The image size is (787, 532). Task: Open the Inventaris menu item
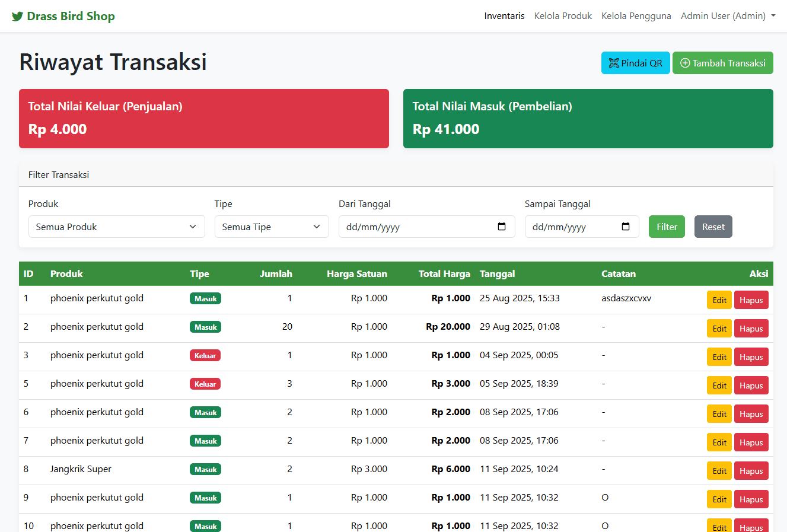[504, 16]
